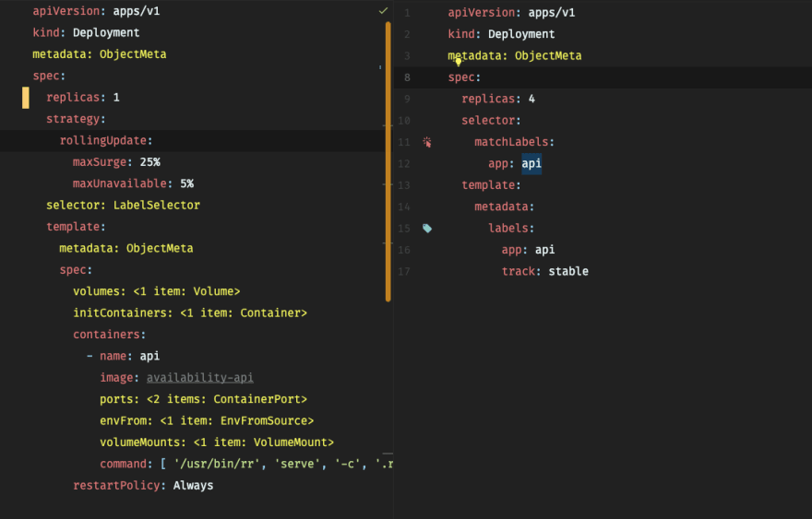Click line number 12 in right gutter
This screenshot has height=519, width=812.
click(404, 163)
